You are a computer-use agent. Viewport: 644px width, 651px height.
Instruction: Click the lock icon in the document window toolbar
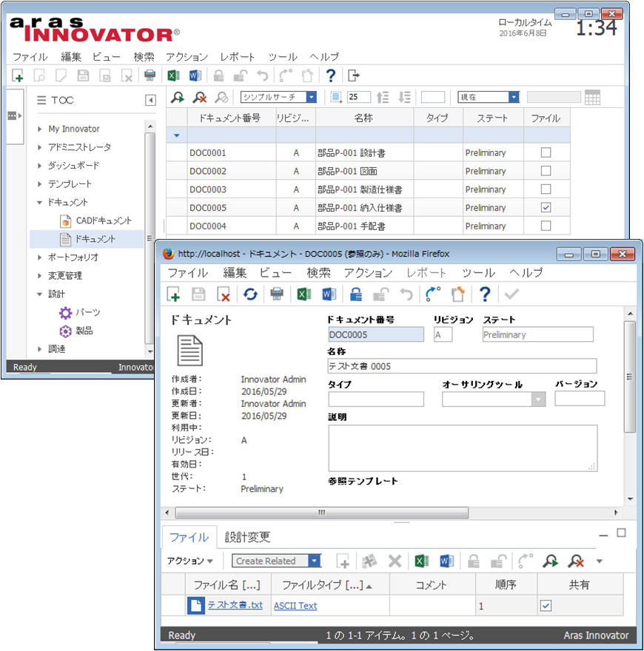(x=355, y=294)
